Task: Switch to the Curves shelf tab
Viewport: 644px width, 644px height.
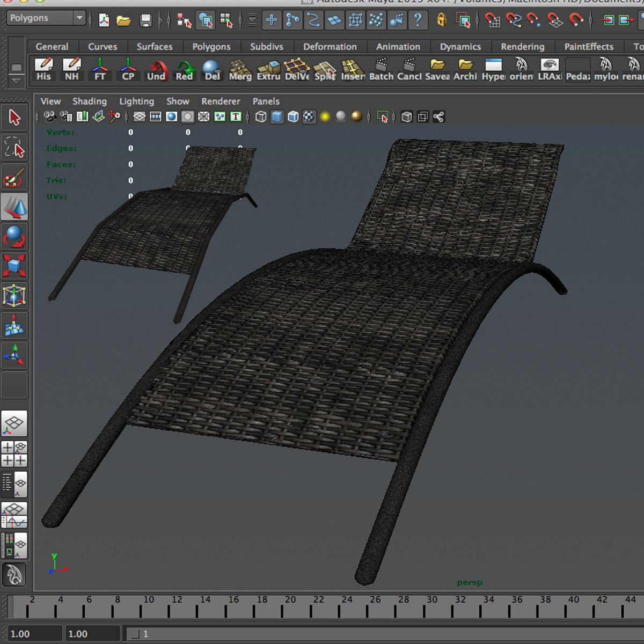Action: 103,47
